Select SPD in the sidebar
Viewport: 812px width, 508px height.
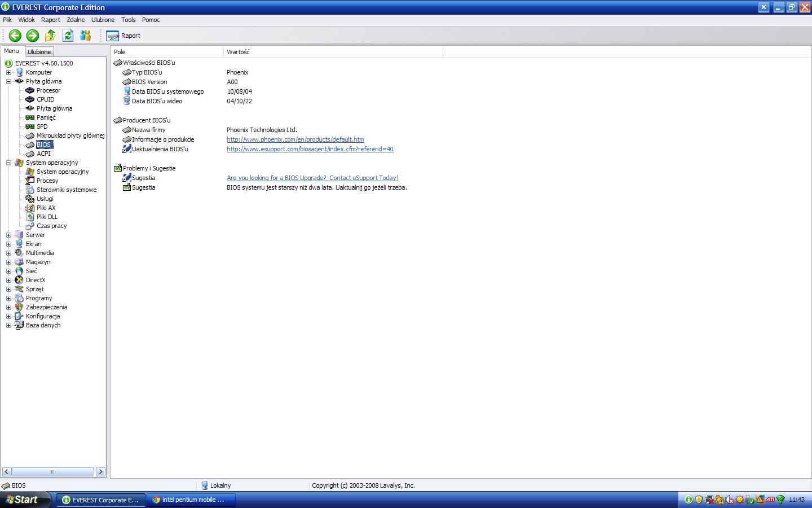point(41,126)
